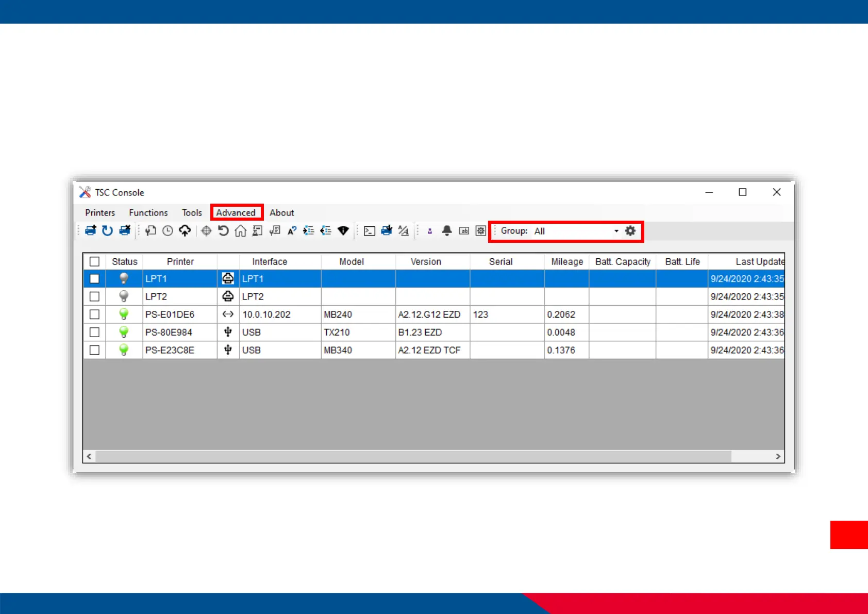Viewport: 868px width, 614px height.
Task: Click the clock time setting icon
Action: [168, 230]
